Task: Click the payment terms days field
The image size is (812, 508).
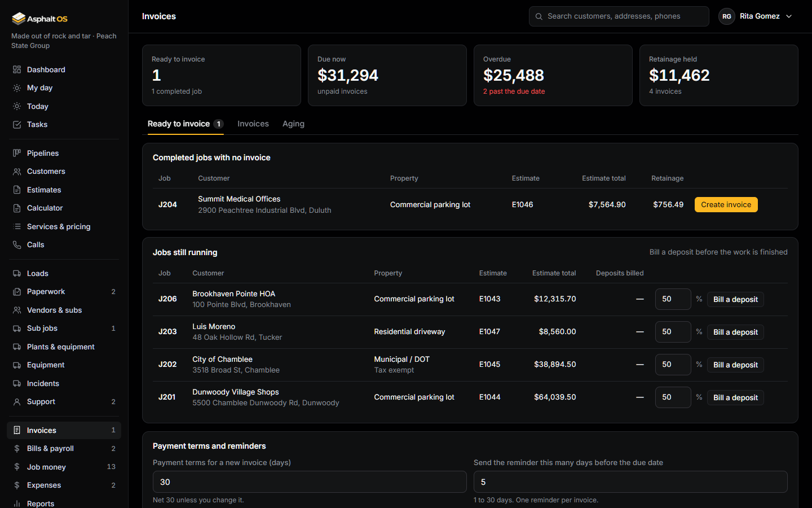Action: click(x=310, y=482)
